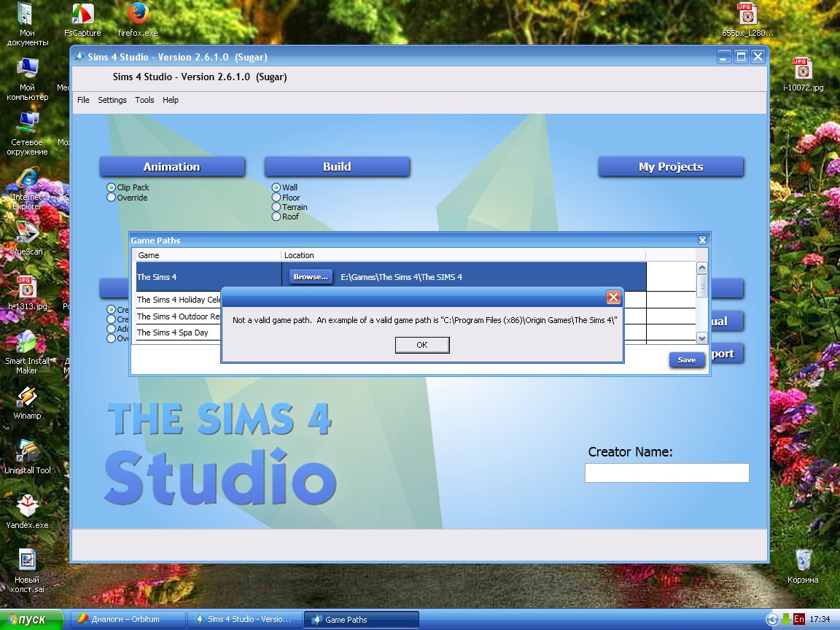Open the Мой компьютер icon
840x630 pixels.
tap(27, 79)
